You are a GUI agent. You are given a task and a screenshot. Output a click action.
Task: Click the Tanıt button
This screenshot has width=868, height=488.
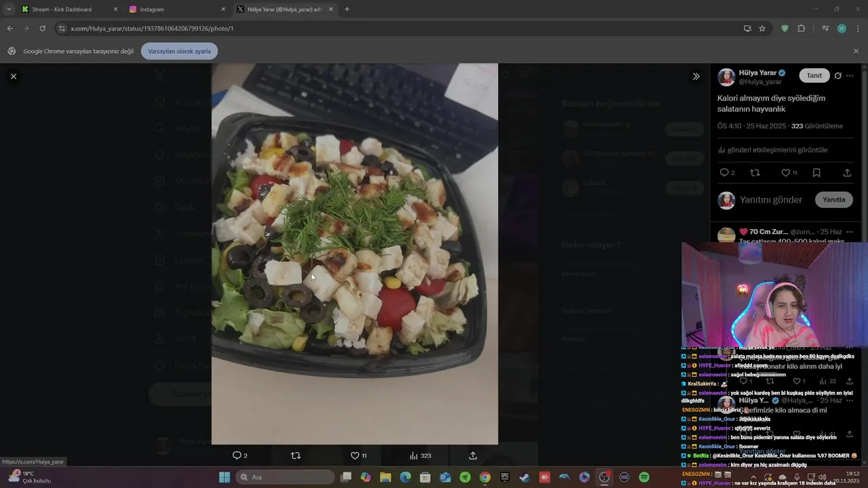click(814, 75)
